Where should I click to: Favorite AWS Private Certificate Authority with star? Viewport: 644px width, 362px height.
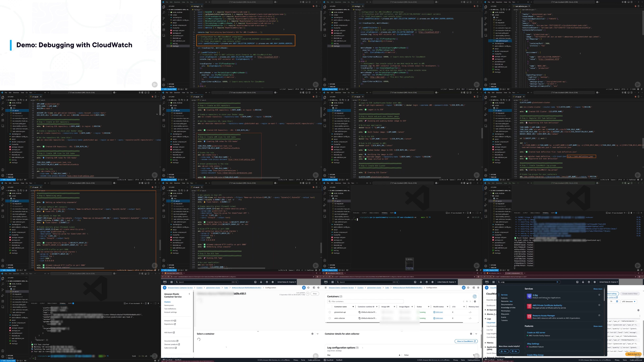click(x=599, y=305)
